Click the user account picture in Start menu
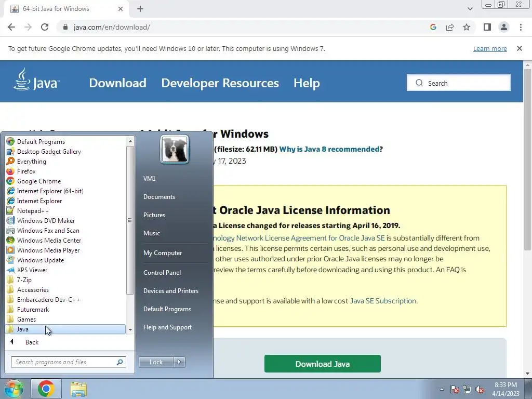 click(x=175, y=149)
